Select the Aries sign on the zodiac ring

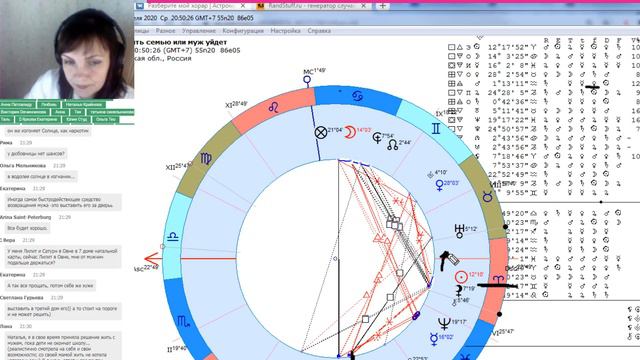click(x=499, y=279)
